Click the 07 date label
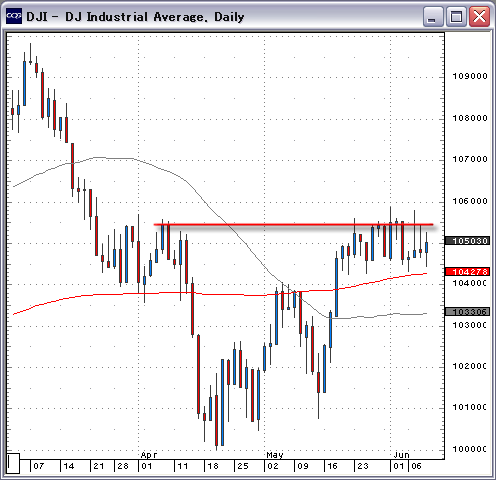Viewport: 496px width, 480px height. [x=39, y=466]
